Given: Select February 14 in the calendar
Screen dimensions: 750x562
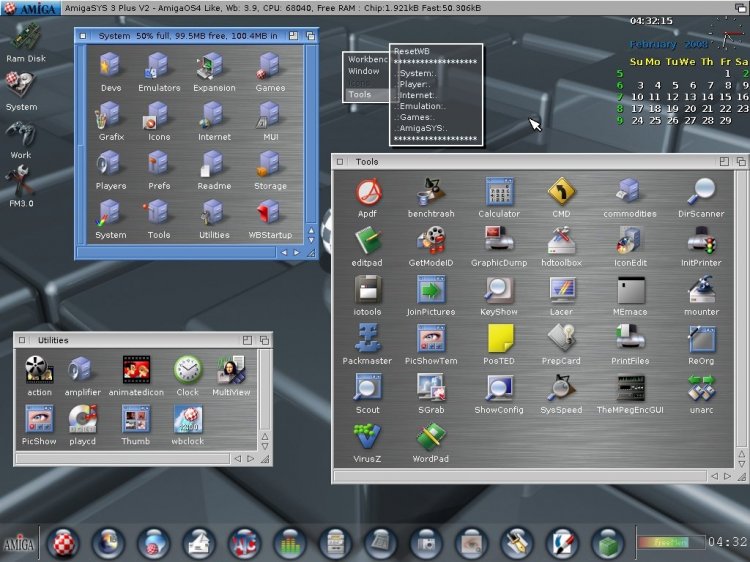Looking at the screenshot, I should (x=707, y=97).
